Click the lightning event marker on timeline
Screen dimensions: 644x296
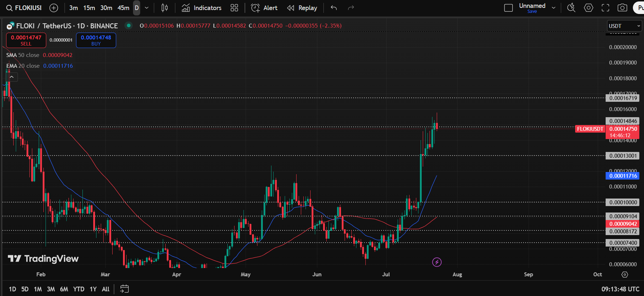437,262
